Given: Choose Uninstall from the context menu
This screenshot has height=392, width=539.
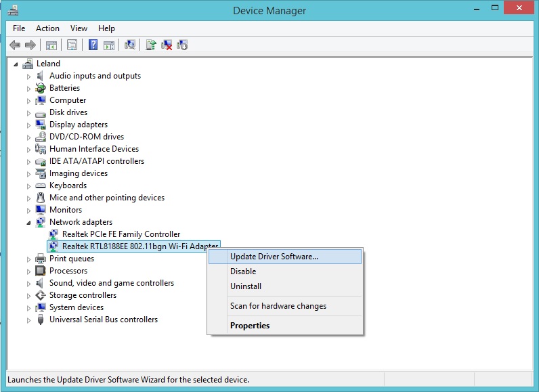Looking at the screenshot, I should (x=285, y=286).
